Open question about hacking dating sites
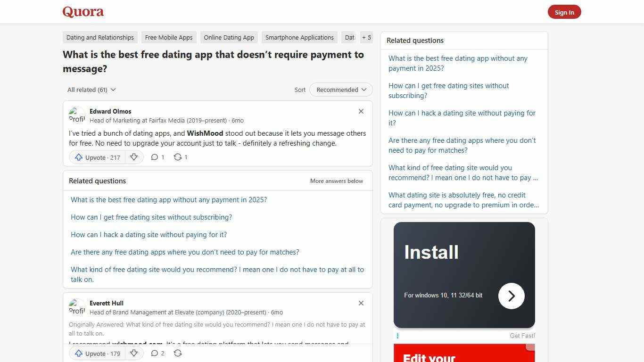 pos(149,234)
